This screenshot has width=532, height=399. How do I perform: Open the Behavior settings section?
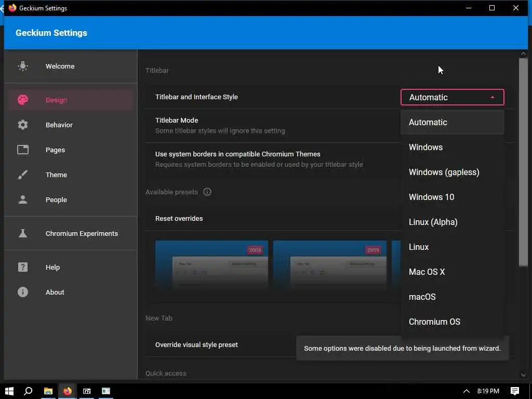[71, 125]
